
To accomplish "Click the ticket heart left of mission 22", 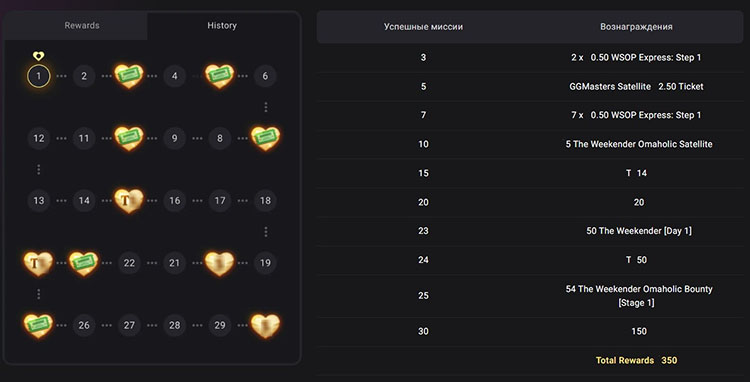I will pos(84,263).
